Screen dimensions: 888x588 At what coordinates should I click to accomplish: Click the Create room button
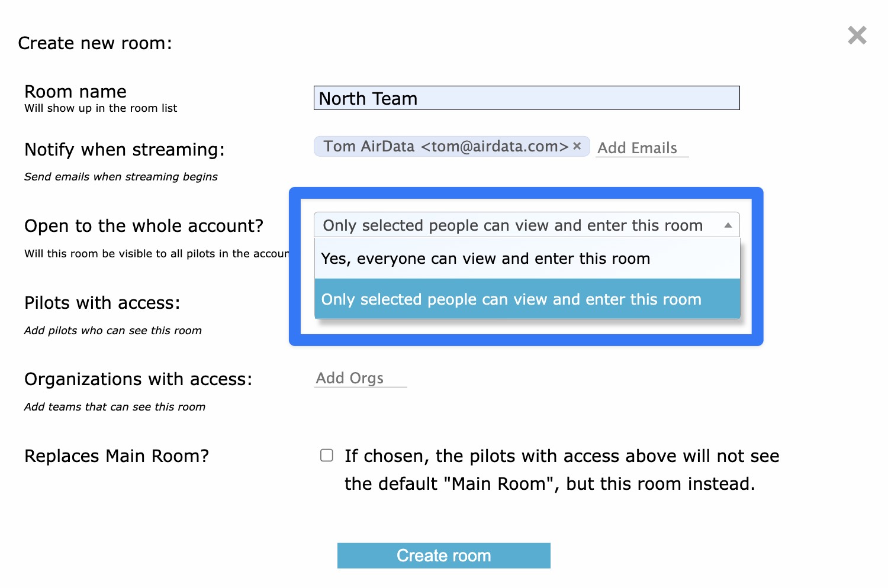444,555
